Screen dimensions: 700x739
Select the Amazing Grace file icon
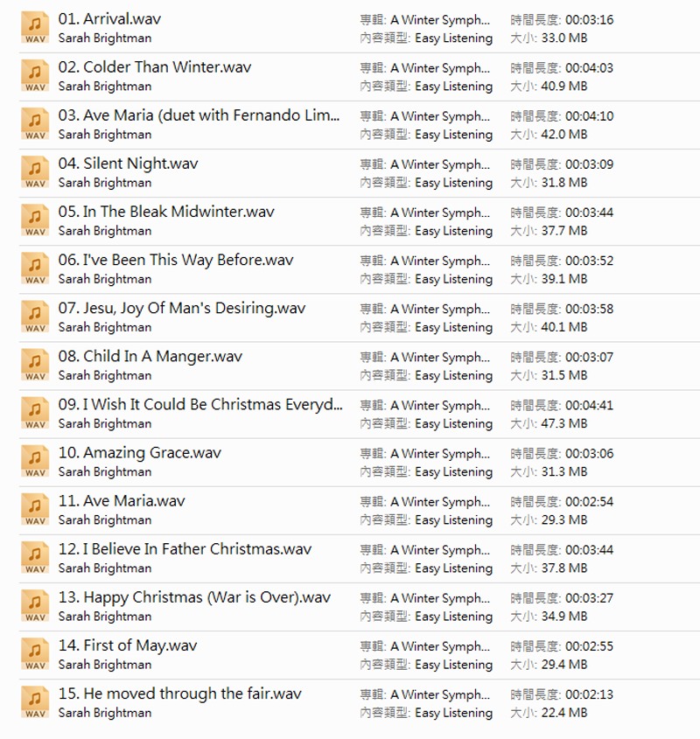tap(35, 461)
